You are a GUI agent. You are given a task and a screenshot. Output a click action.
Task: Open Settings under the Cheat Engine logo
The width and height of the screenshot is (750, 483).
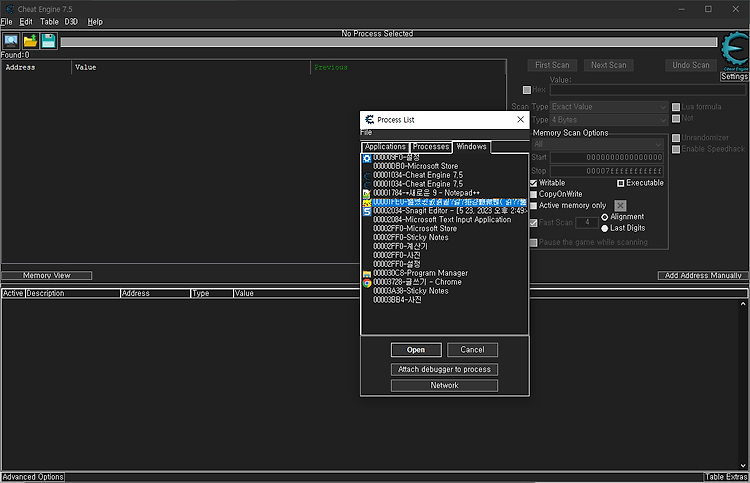click(734, 77)
